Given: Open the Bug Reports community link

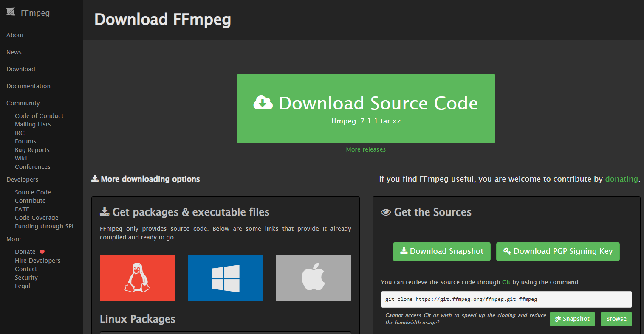Looking at the screenshot, I should point(32,150).
